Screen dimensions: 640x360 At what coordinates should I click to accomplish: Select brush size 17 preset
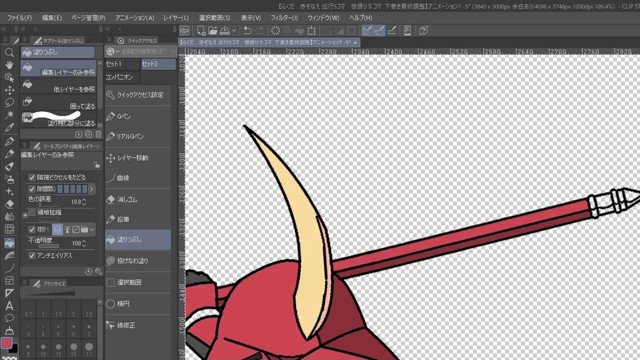click(89, 349)
